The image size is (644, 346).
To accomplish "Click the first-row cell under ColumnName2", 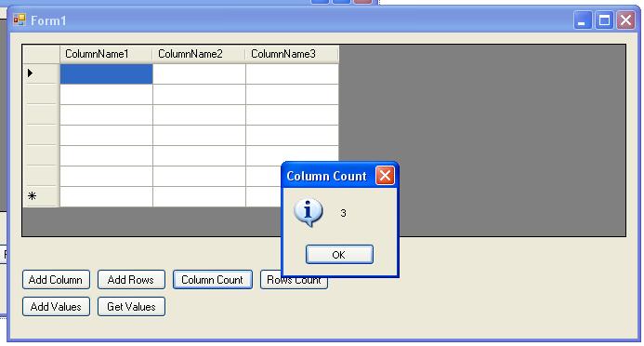I will pyautogui.click(x=199, y=74).
